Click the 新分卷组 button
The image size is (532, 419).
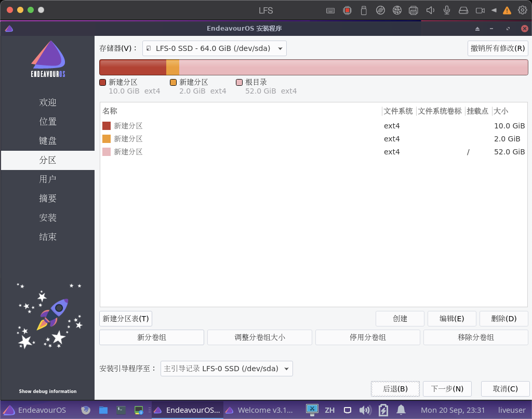coord(152,337)
